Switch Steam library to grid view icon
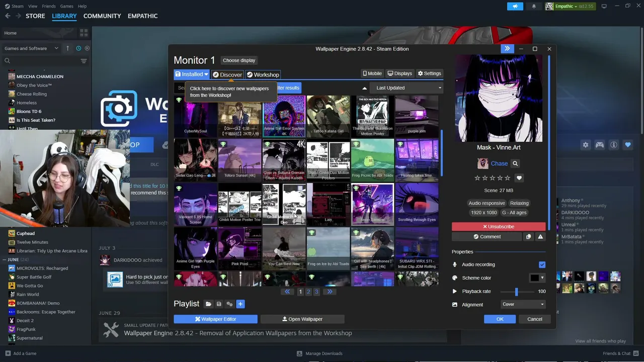The width and height of the screenshot is (644, 362). [x=84, y=33]
